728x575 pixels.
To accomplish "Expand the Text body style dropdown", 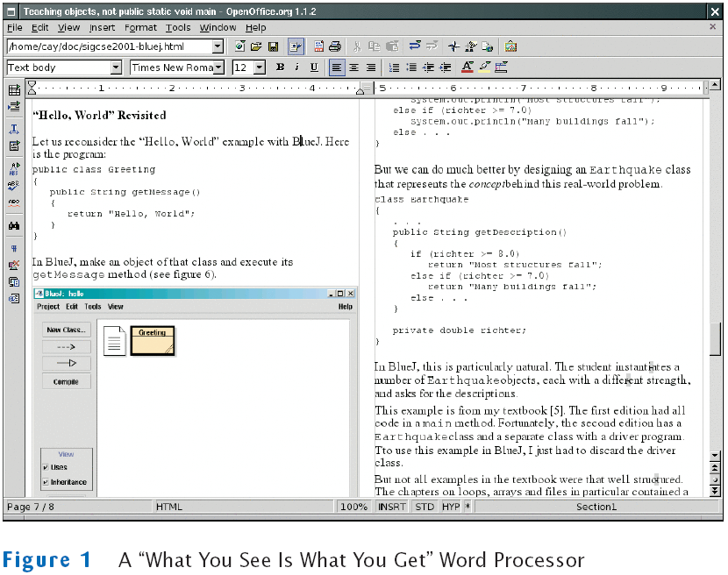I will [116, 67].
